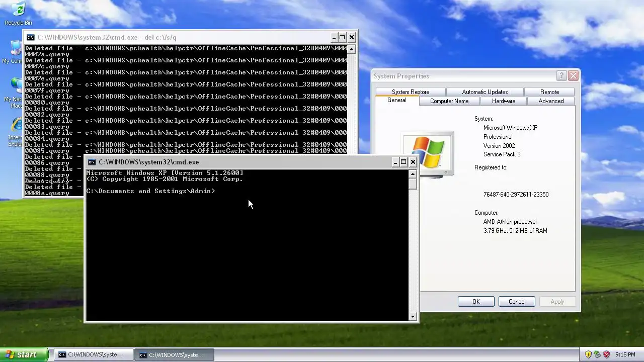This screenshot has height=362, width=644.
Task: Maximize the del command cmd window
Action: pyautogui.click(x=343, y=37)
